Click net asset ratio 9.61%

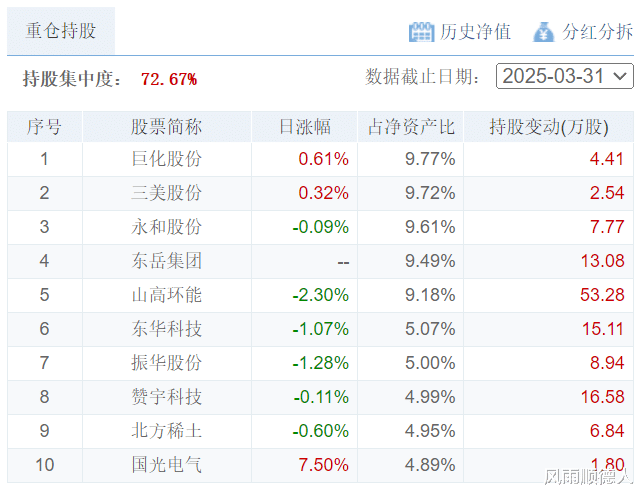(x=430, y=227)
